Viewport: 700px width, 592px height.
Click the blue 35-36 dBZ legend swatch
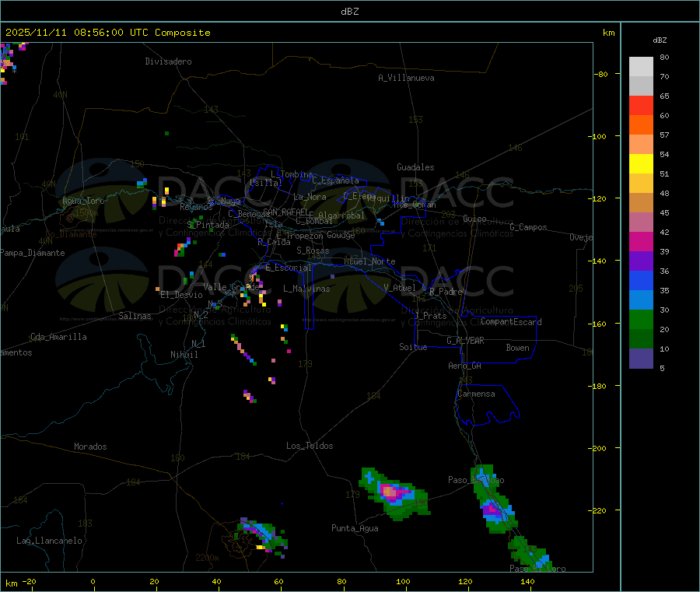coord(641,281)
